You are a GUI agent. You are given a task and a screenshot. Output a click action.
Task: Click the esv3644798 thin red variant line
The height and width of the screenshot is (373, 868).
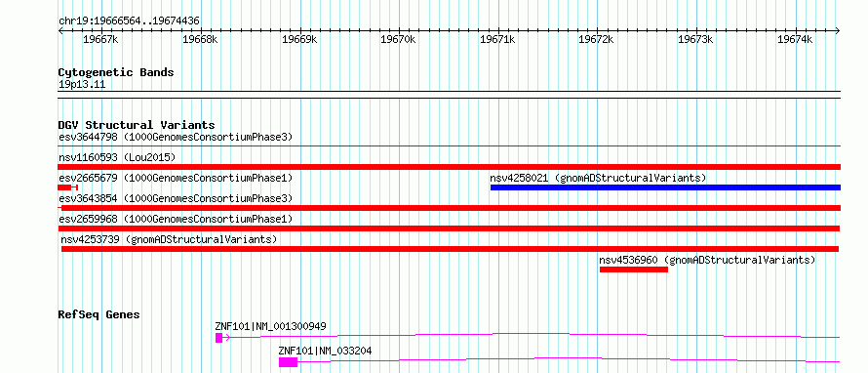[449, 146]
